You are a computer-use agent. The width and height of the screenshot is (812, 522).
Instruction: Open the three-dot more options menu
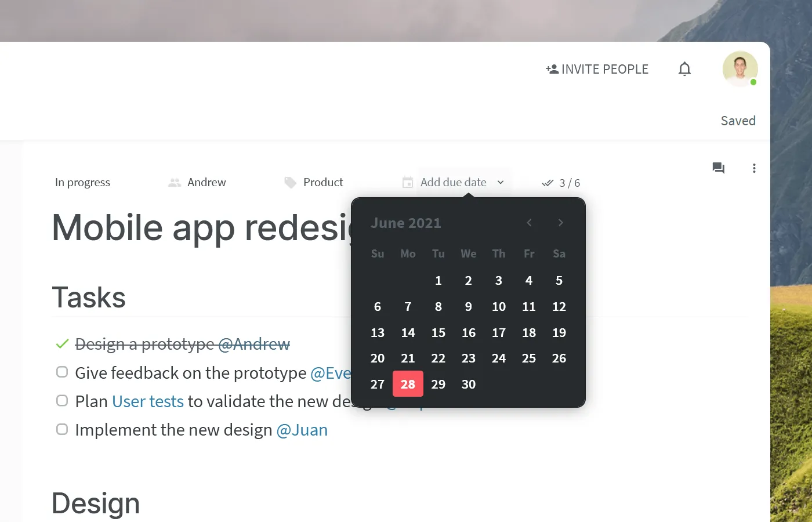(754, 168)
